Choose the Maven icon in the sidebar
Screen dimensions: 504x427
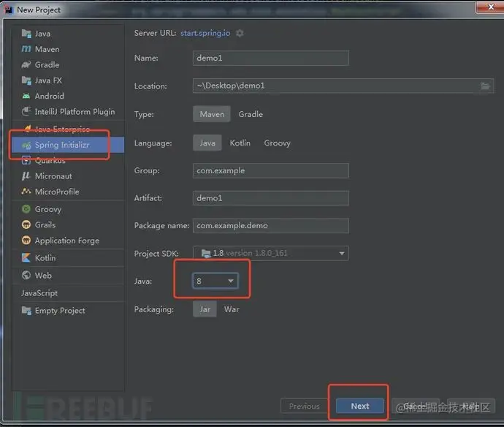[x=26, y=49]
